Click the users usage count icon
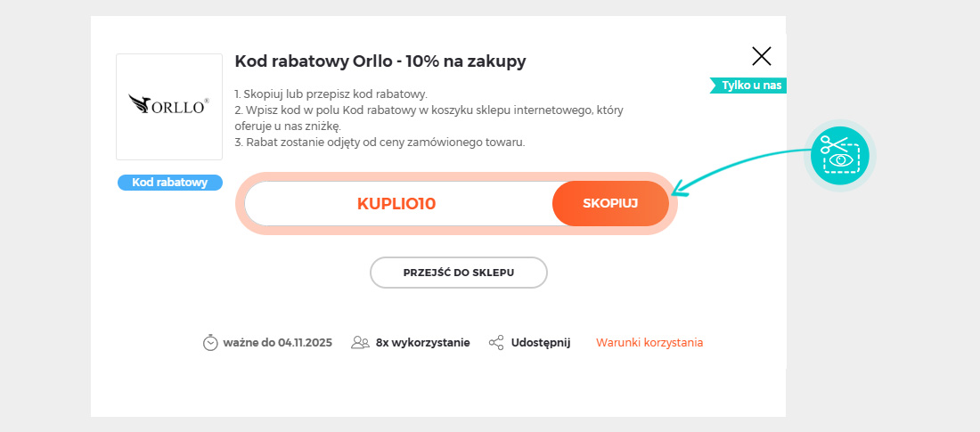 coord(361,343)
